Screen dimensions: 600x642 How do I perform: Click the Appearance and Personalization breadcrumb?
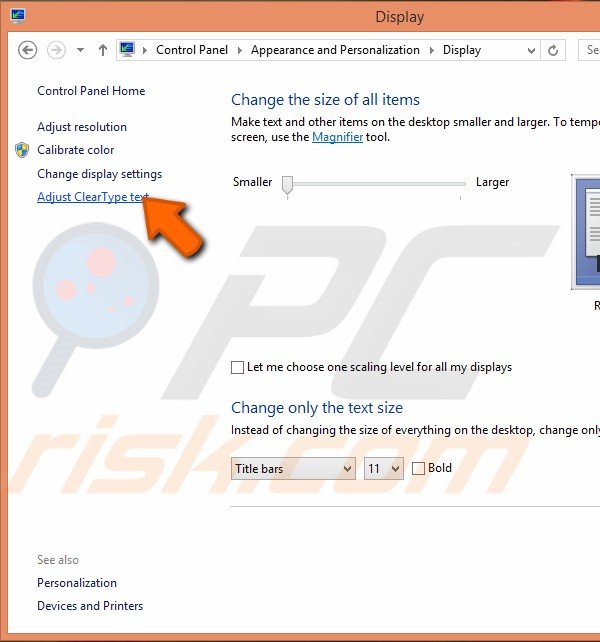point(335,50)
